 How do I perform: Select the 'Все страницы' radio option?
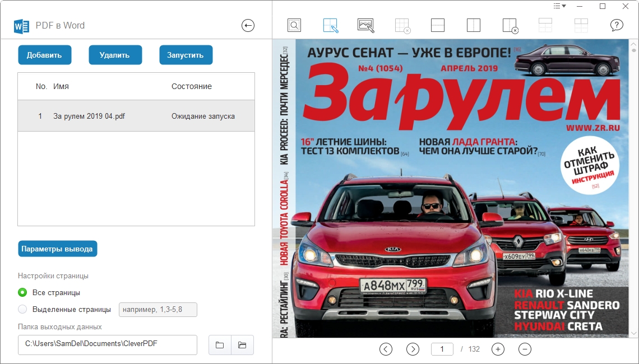[x=22, y=292]
